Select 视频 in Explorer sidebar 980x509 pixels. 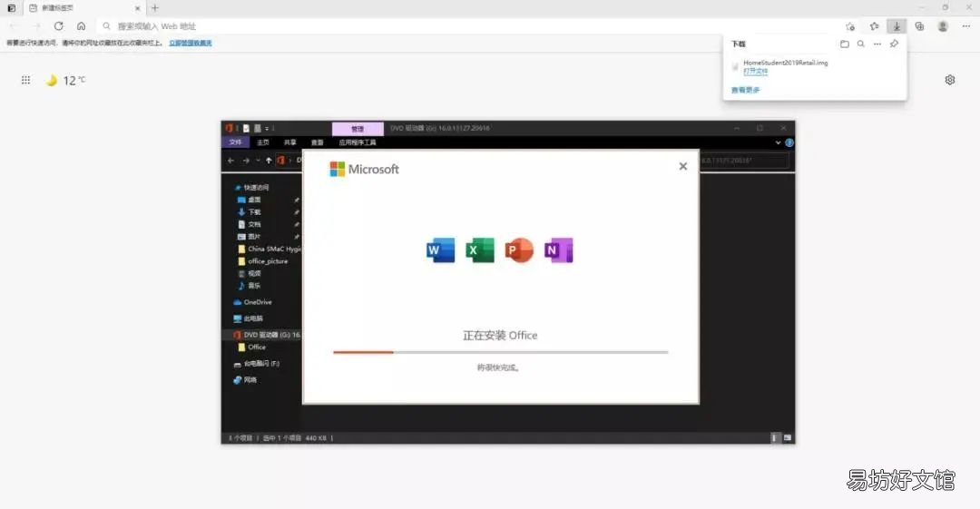[250, 273]
